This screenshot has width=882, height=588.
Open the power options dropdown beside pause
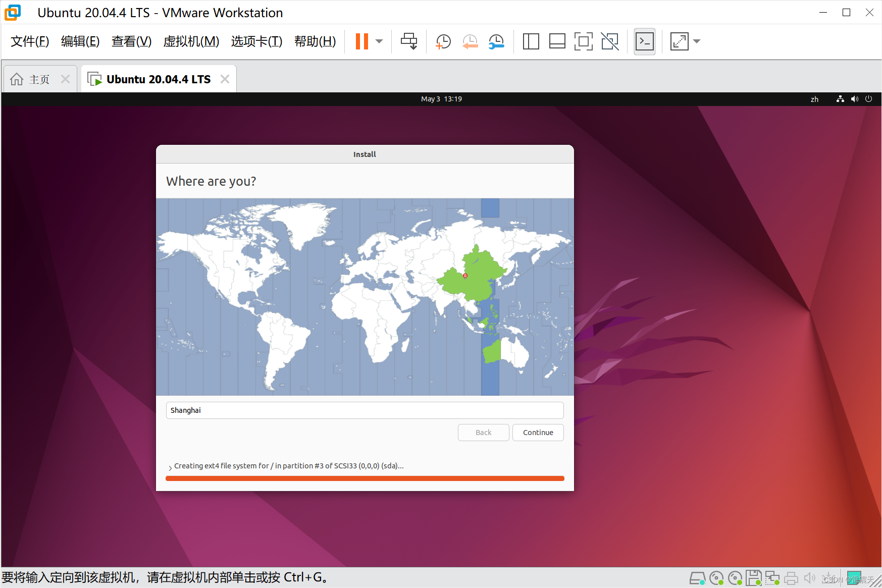pos(380,41)
